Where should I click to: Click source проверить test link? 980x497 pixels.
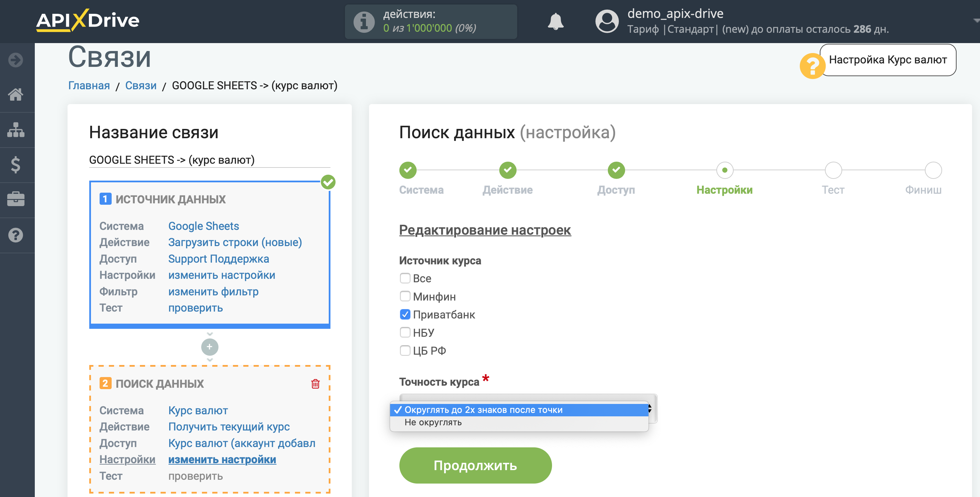[195, 308]
